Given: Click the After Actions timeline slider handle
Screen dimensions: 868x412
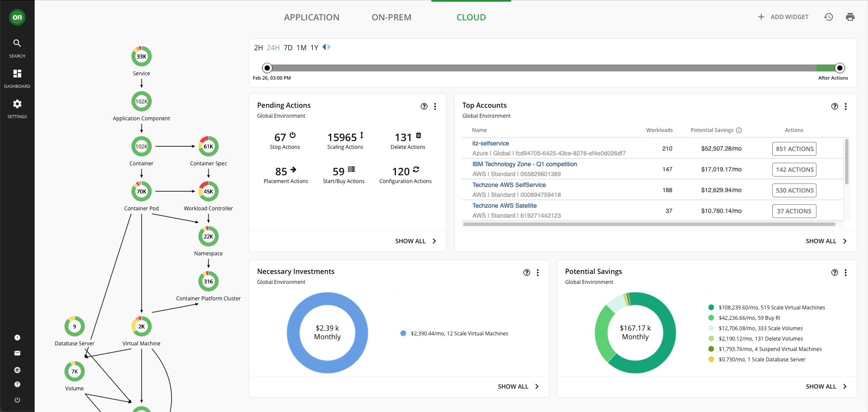Looking at the screenshot, I should pos(839,68).
